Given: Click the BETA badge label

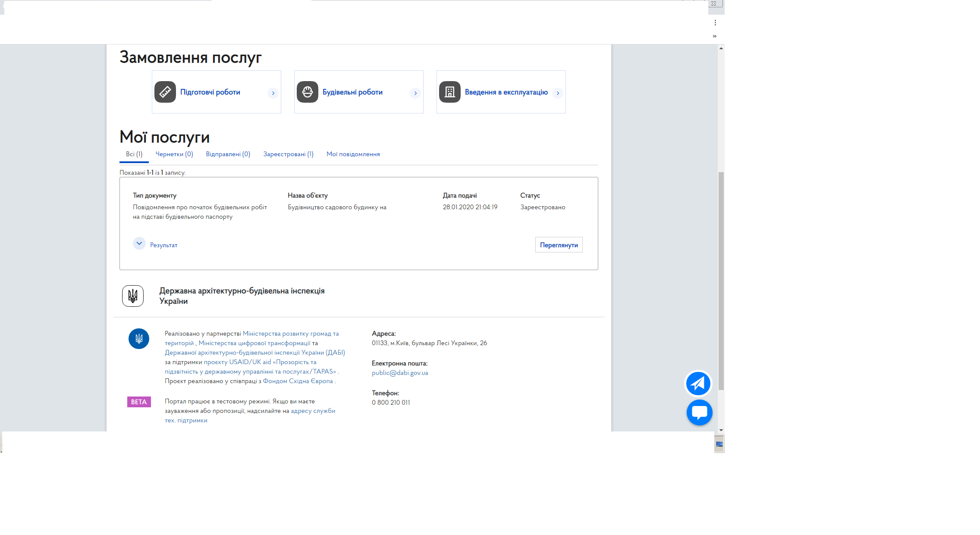Looking at the screenshot, I should [x=139, y=402].
